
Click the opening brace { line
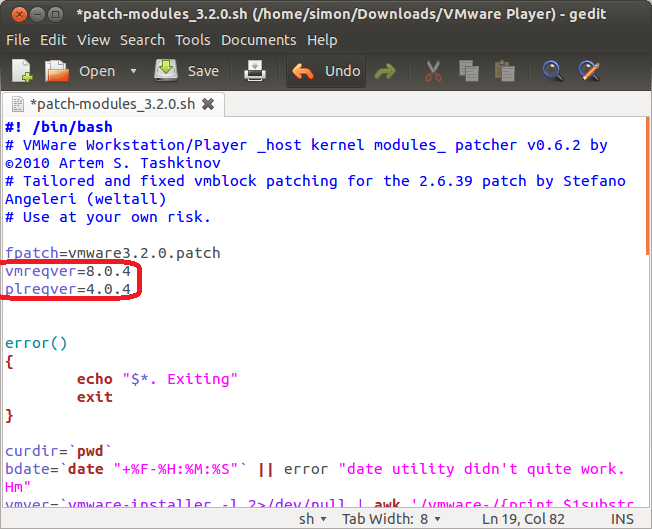9,361
